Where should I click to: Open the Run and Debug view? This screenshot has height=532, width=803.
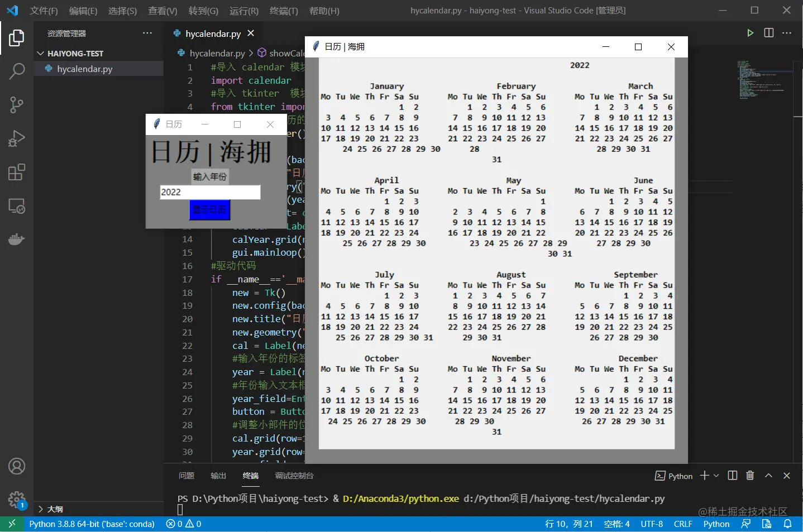click(17, 138)
